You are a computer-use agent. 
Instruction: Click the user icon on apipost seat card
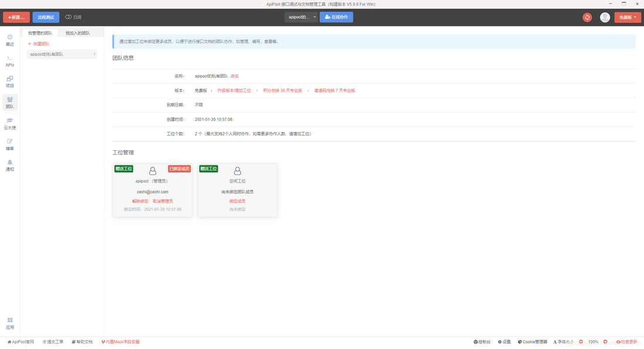pos(152,171)
